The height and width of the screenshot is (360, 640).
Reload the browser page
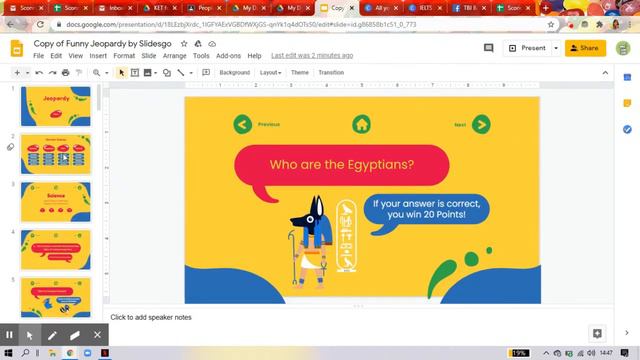pos(40,24)
